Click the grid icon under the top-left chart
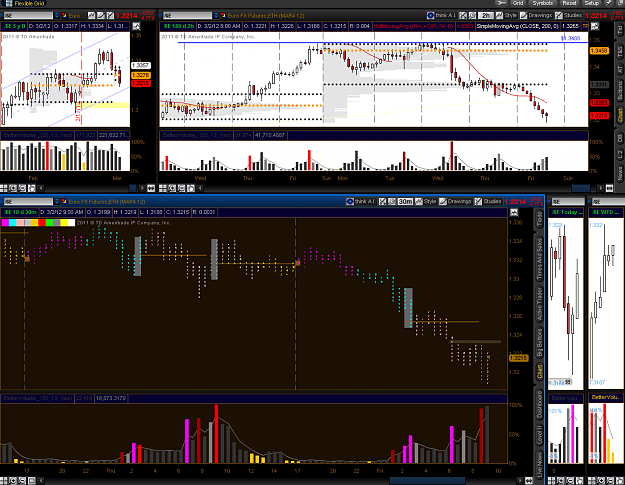This screenshot has height=485, width=625. [x=4, y=188]
